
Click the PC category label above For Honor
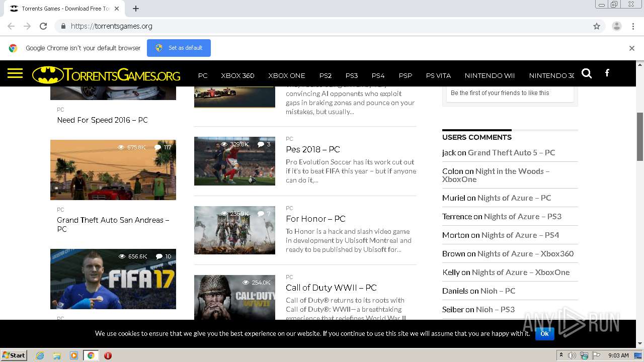pos(289,208)
